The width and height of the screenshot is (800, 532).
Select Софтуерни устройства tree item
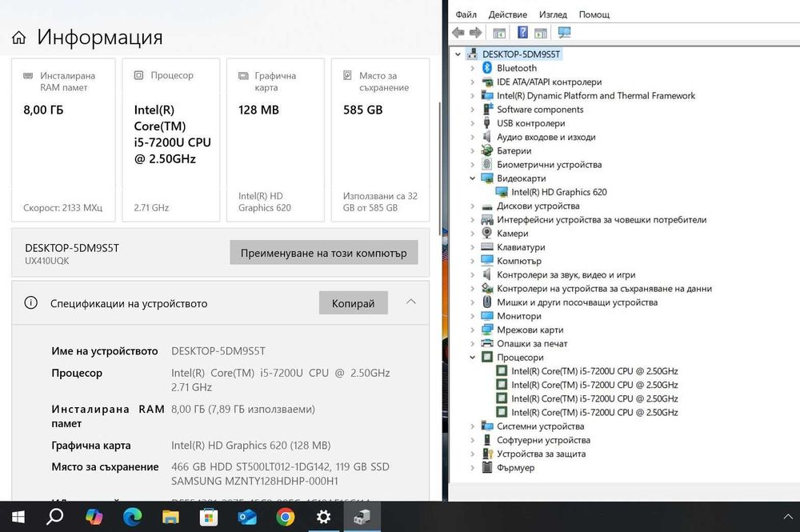point(543,440)
